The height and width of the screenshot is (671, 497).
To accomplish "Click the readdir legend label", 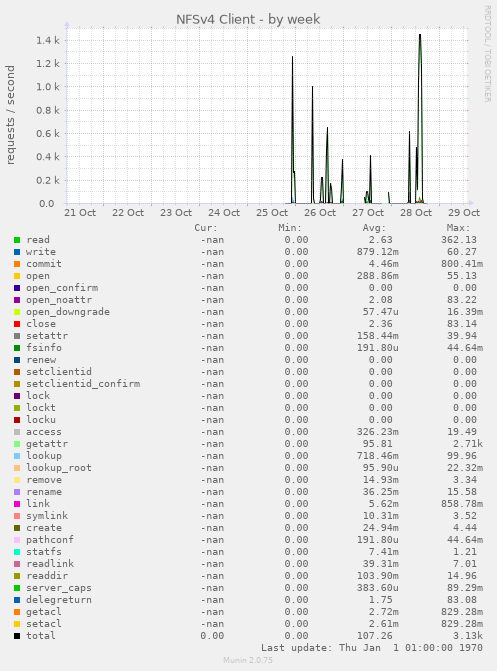I will 47,576.
